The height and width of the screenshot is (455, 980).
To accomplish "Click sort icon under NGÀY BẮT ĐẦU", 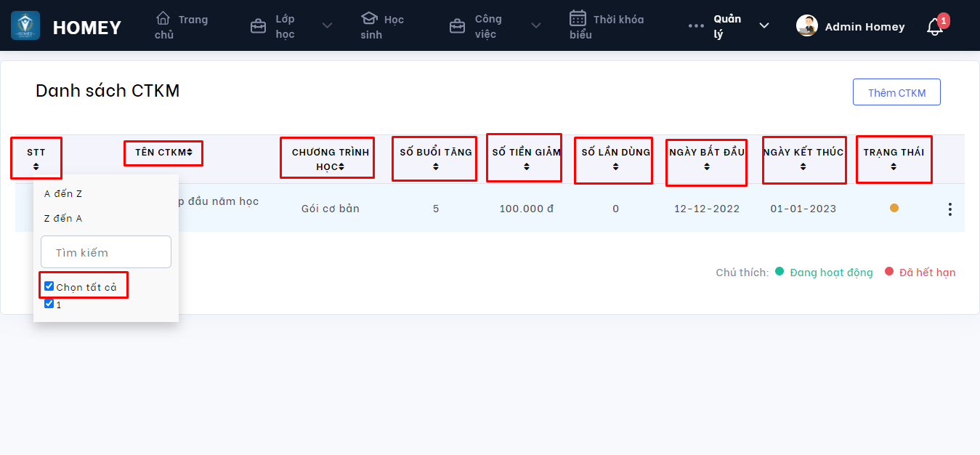I will pyautogui.click(x=706, y=166).
